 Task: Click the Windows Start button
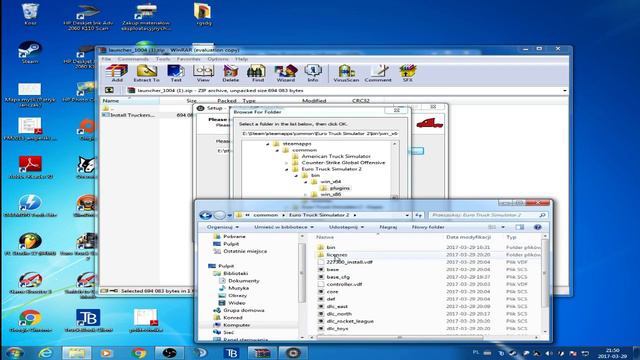click(14, 353)
